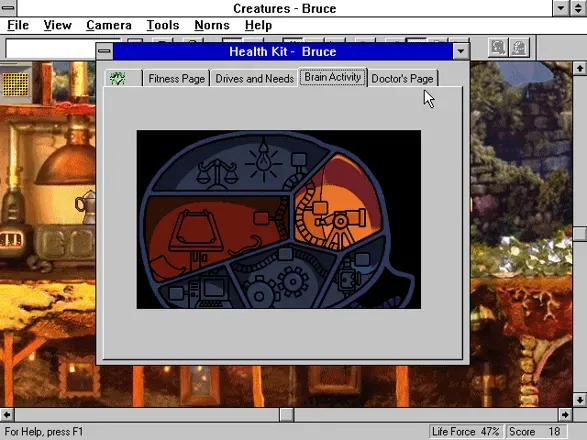Click the vertical scrollbar thumb
This screenshot has height=440, width=587.
point(580,234)
